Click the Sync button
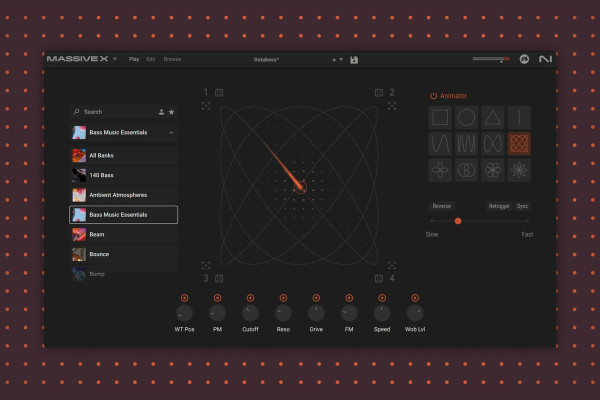Image resolution: width=600 pixels, height=400 pixels. coord(522,206)
